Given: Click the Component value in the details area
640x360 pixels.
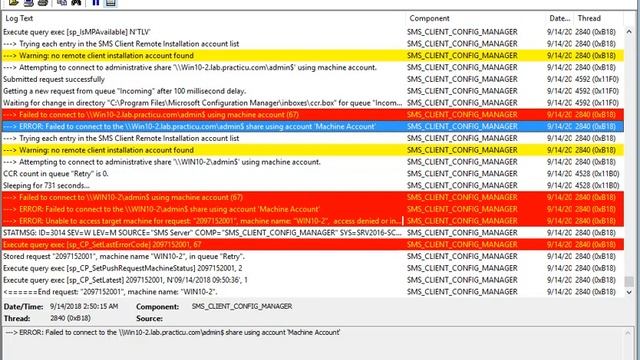Looking at the screenshot, I should click(x=242, y=307).
